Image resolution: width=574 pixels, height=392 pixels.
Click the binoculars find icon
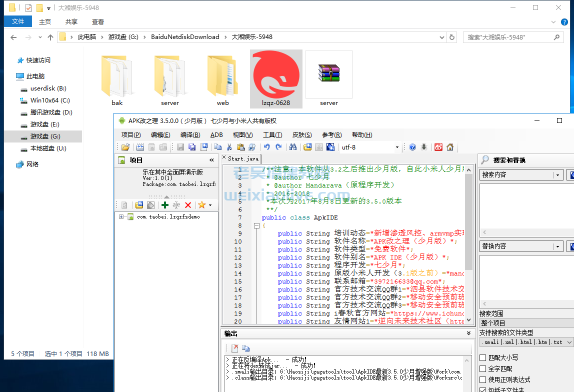pos(293,147)
